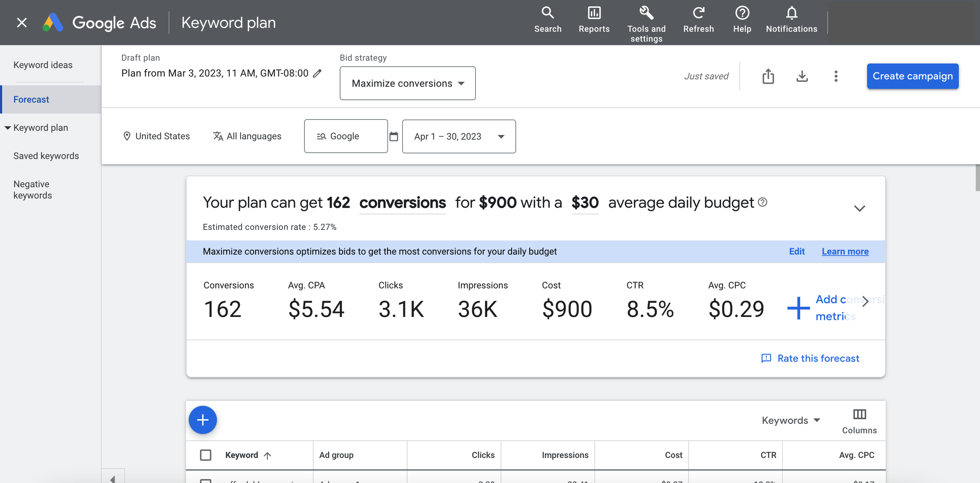This screenshot has width=980, height=483.
Task: Open the Reports icon in header
Action: point(594,13)
